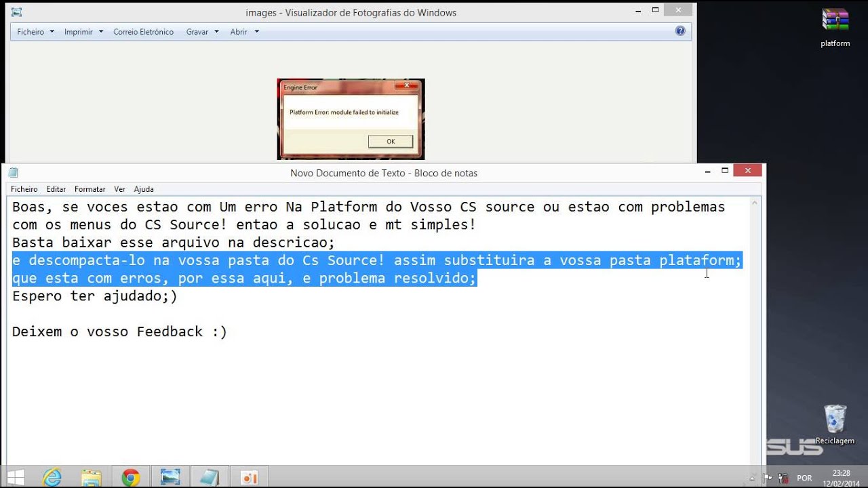Launch Google Chrome from the taskbar
This screenshot has height=488, width=868.
click(x=131, y=477)
